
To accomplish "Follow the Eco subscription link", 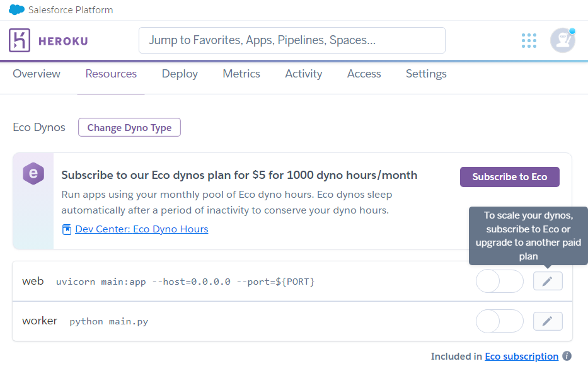I will click(x=522, y=356).
